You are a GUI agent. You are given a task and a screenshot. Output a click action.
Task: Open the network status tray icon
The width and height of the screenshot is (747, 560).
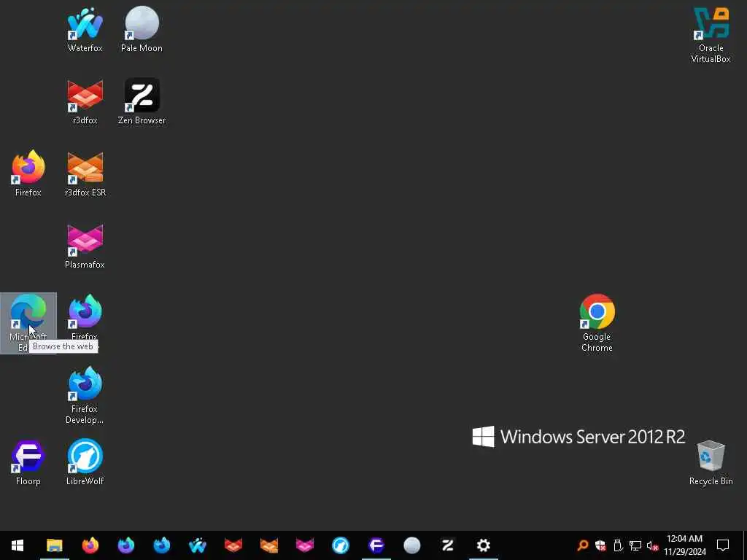(x=635, y=545)
